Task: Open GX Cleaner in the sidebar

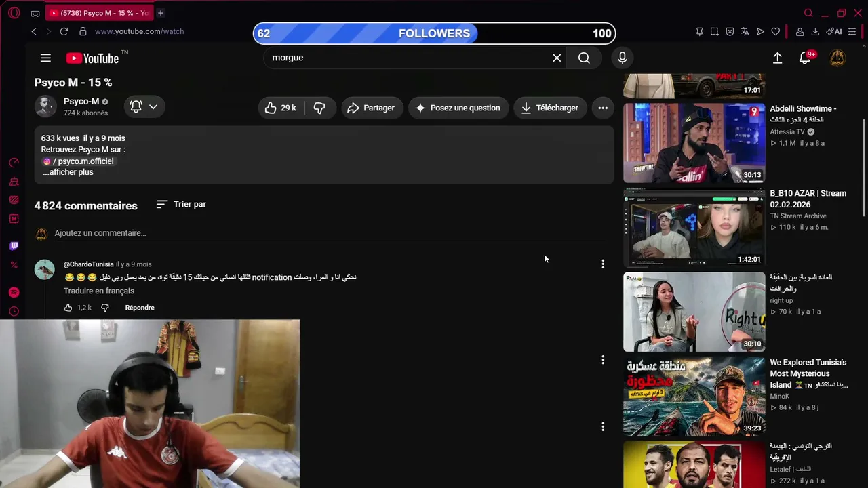Action: pyautogui.click(x=14, y=182)
